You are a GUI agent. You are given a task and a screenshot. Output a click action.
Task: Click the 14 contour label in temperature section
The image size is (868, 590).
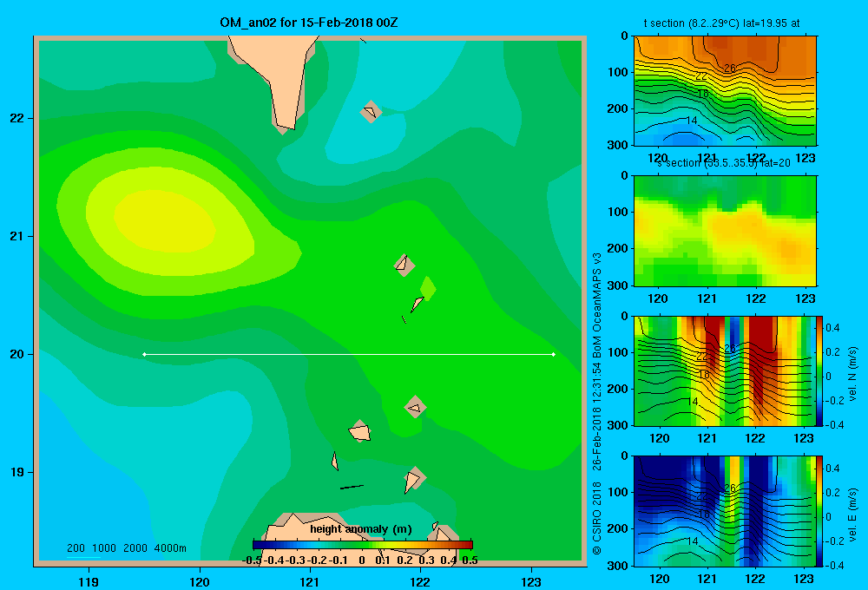coord(692,120)
